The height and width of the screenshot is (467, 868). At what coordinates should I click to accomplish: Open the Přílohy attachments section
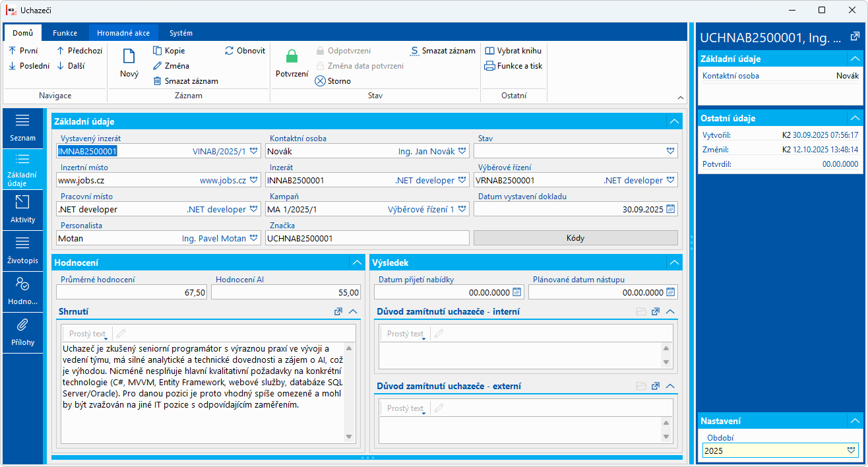tap(23, 332)
